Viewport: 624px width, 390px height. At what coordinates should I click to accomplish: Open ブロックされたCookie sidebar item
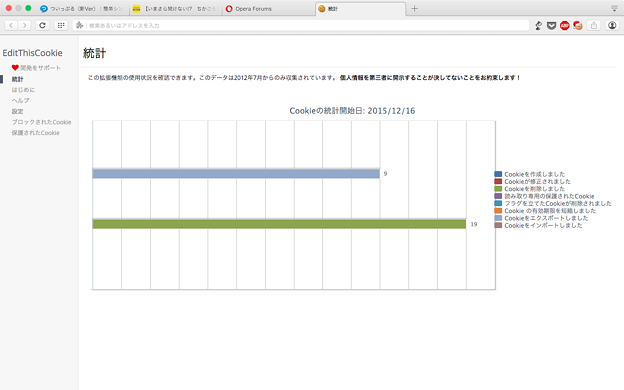[x=41, y=122]
